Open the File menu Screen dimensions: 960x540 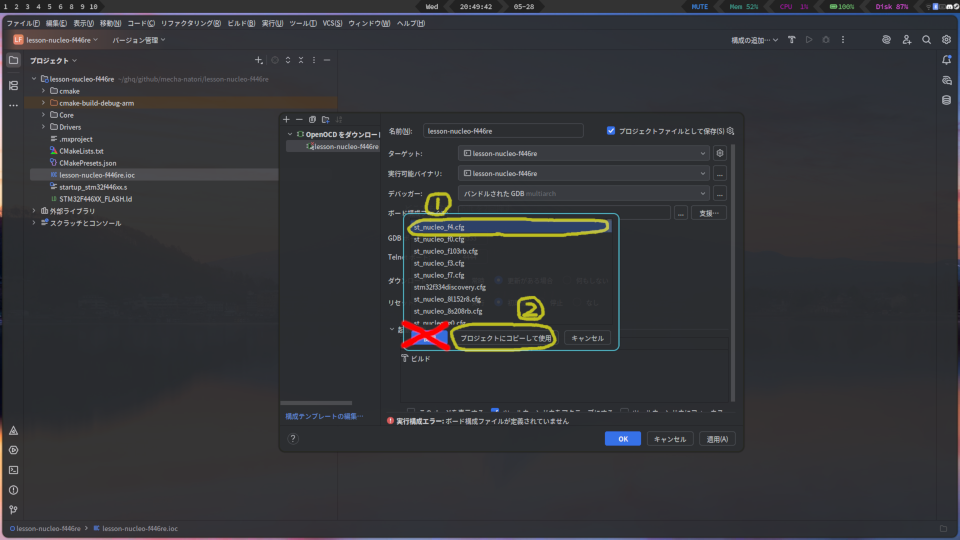23,23
